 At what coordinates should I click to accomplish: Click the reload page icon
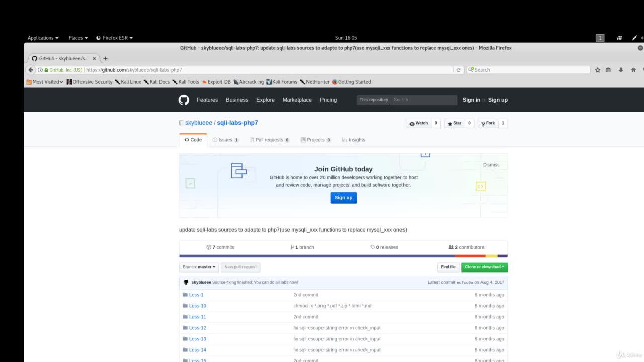458,70
